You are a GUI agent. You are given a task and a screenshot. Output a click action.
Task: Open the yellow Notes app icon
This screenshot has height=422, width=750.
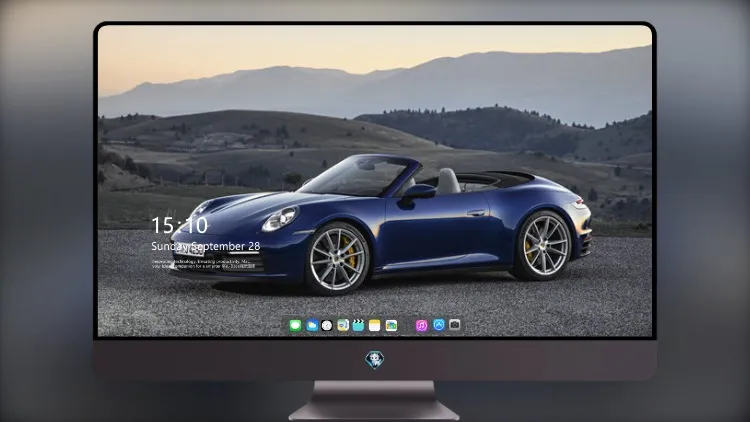coord(375,326)
